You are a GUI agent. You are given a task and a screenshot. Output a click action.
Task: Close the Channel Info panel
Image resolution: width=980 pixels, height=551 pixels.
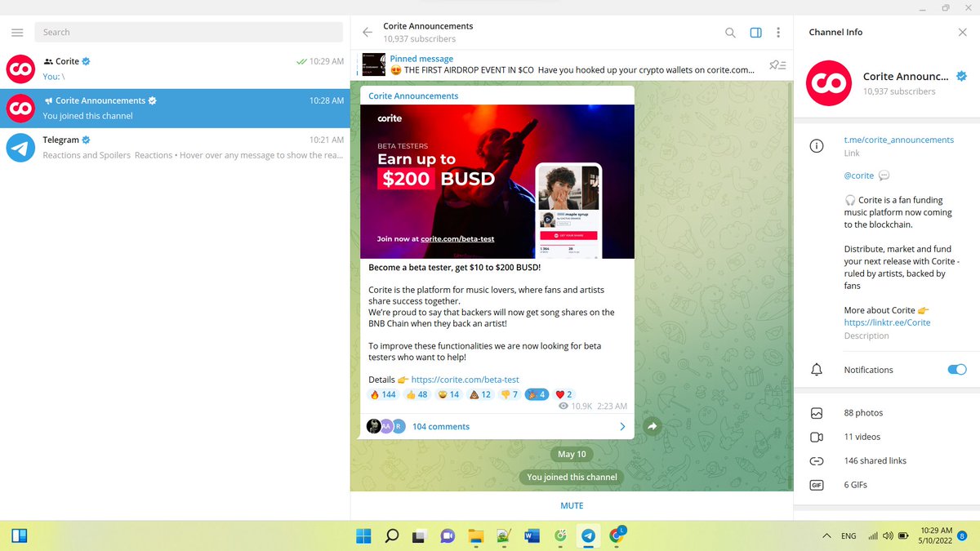(x=962, y=32)
